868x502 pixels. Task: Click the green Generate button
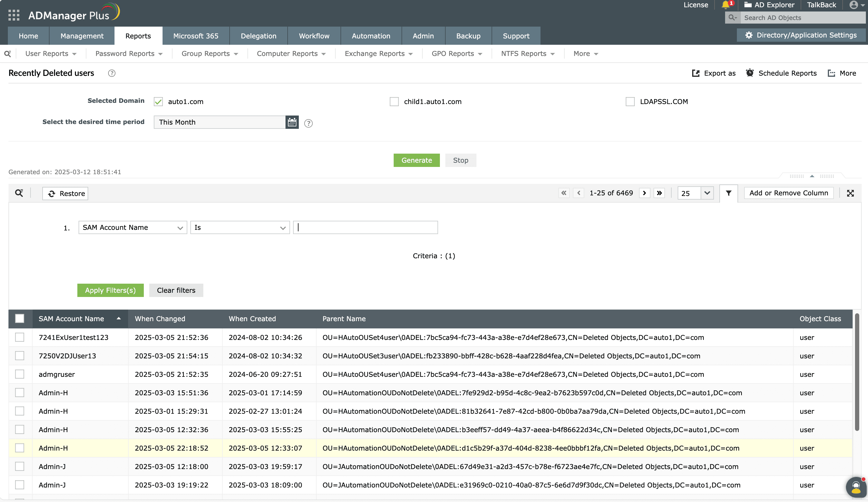[x=416, y=160]
